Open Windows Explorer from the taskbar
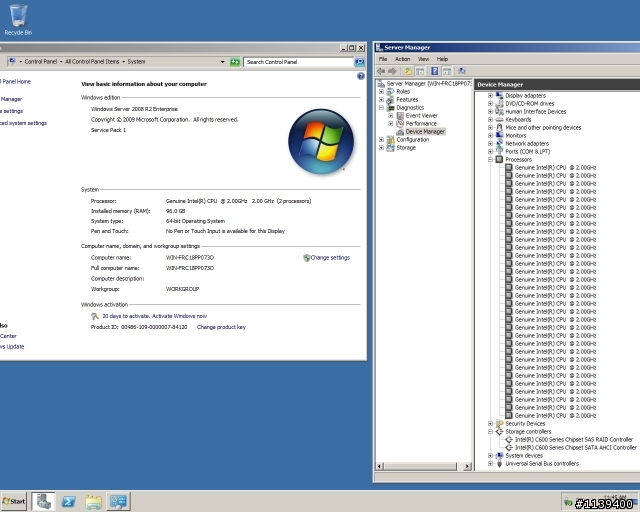640x512 pixels. click(x=93, y=501)
